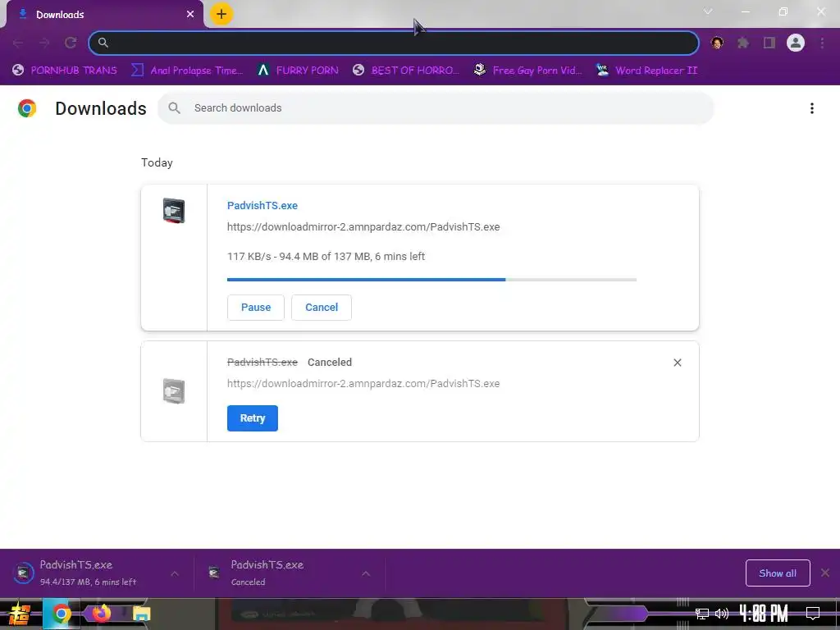Expand options for downloading shelf item
The image size is (840, 630).
pos(175,573)
